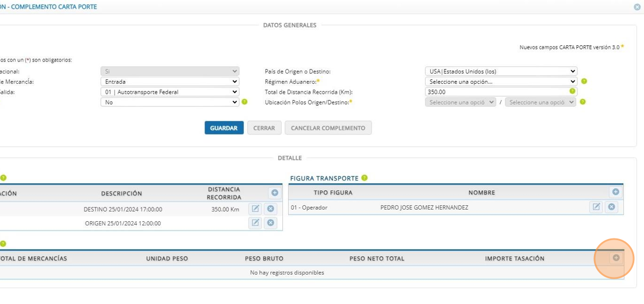The height and width of the screenshot is (304, 644).
Task: Open the dropdown showing No
Action: pyautogui.click(x=170, y=102)
